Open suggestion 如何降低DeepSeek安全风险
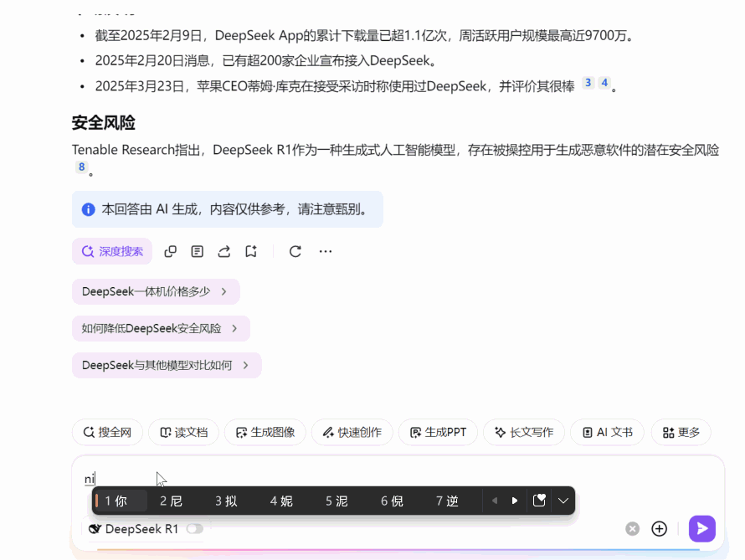 161,328
